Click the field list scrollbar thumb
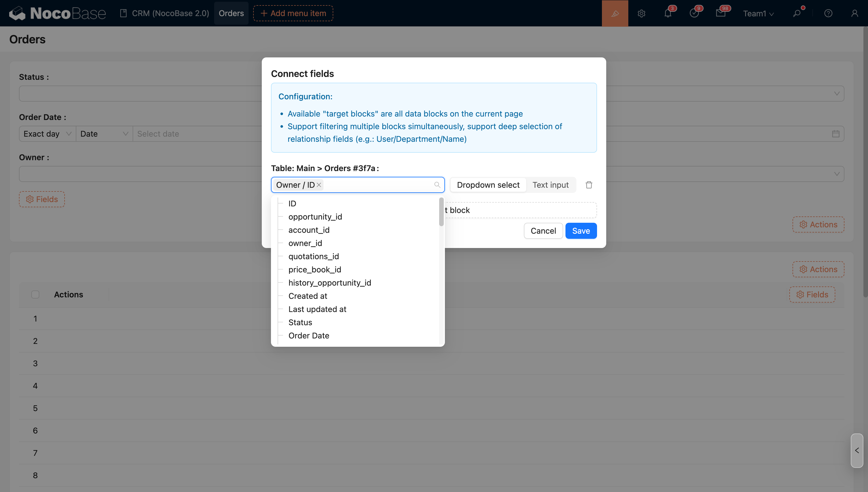868x492 pixels. coord(441,212)
